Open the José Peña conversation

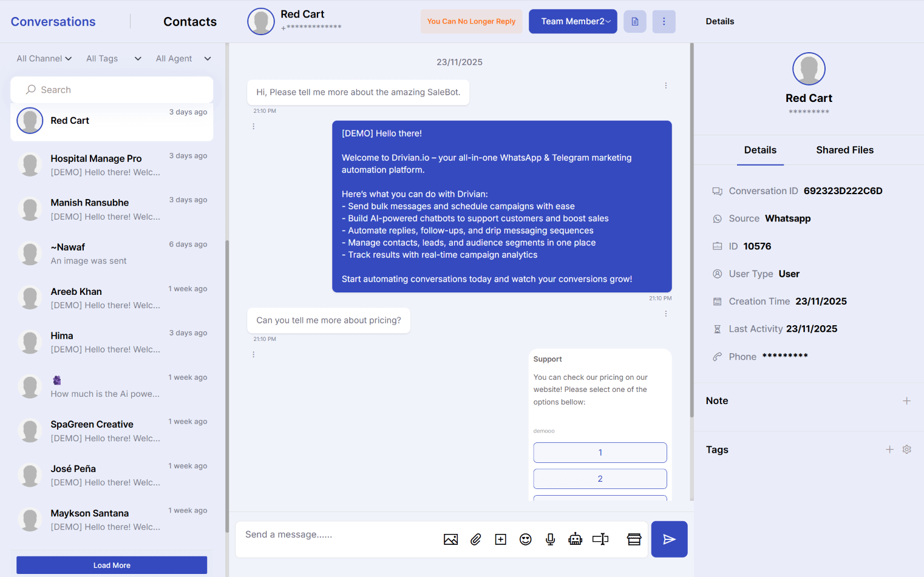(112, 475)
